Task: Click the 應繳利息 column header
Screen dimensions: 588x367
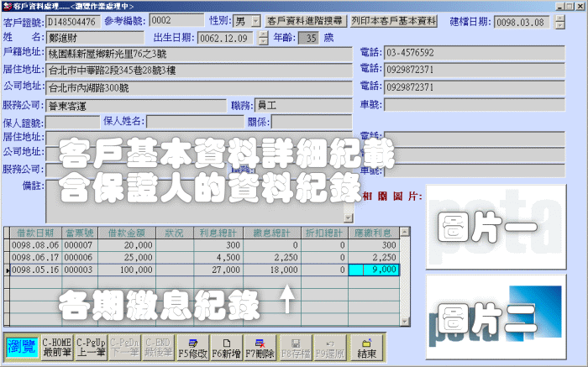Action: point(374,233)
